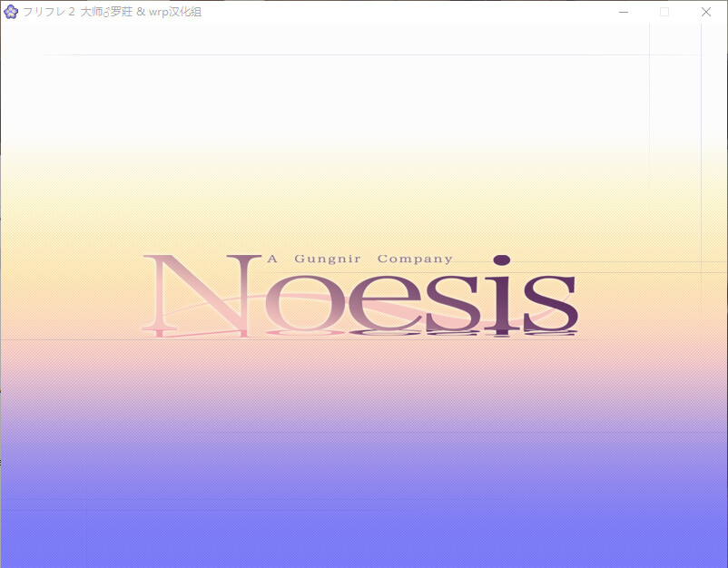Click the greyed-out maximize button
The image size is (728, 568).
pyautogui.click(x=664, y=12)
